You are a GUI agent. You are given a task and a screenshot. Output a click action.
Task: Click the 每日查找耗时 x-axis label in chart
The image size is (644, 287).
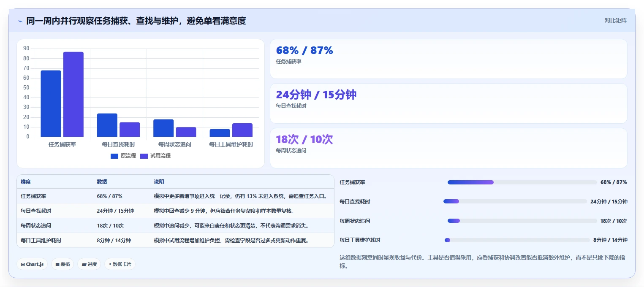118,144
